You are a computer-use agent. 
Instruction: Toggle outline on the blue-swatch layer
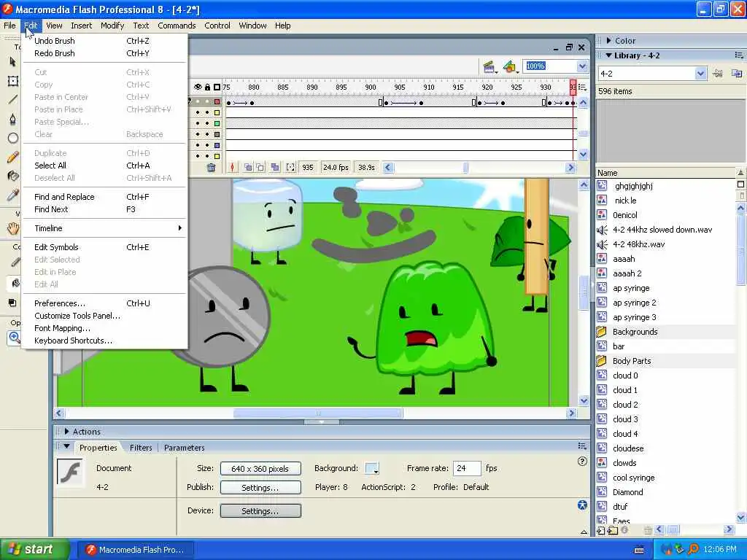pyautogui.click(x=217, y=145)
